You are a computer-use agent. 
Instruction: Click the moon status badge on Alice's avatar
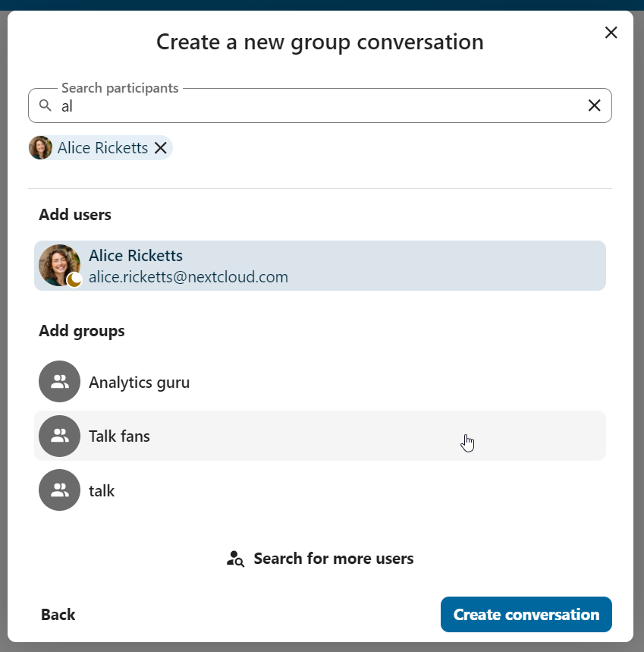[x=74, y=280]
